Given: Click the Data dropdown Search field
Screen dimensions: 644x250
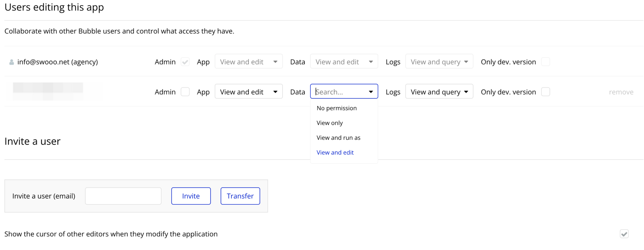Looking at the screenshot, I should 340,92.
